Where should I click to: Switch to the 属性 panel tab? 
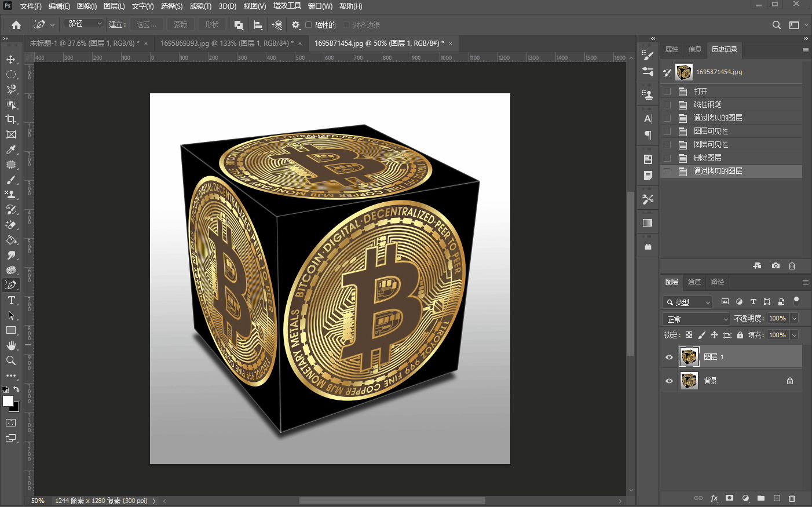672,49
